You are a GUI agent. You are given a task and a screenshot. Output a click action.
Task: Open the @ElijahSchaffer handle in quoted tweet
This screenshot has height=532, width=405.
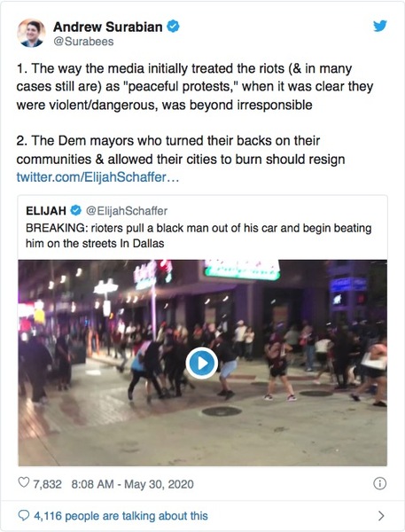(127, 211)
